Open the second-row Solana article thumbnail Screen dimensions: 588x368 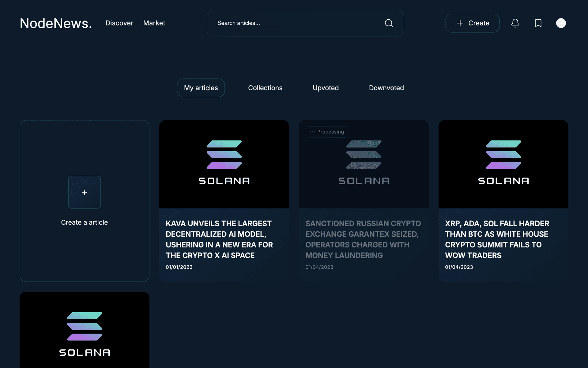coord(85,330)
